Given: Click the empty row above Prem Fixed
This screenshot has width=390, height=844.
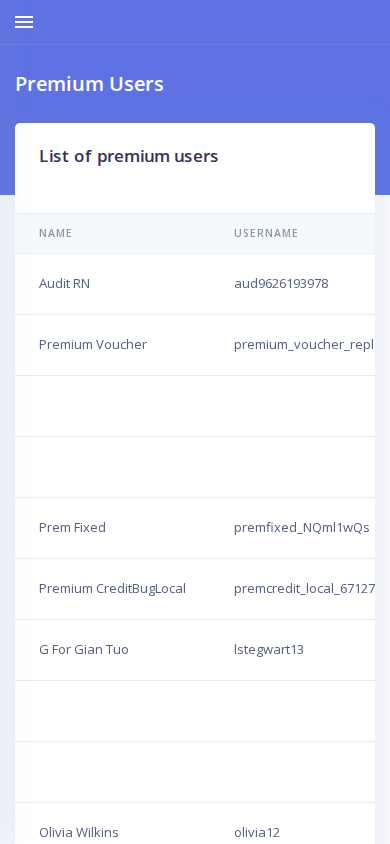Looking at the screenshot, I should pos(195,467).
